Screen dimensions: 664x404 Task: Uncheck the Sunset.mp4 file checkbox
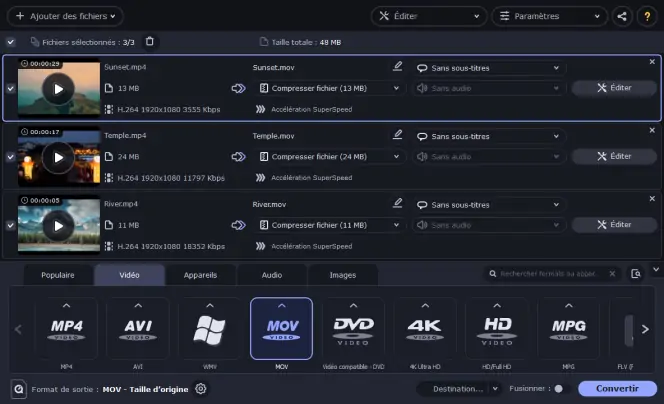tap(11, 89)
